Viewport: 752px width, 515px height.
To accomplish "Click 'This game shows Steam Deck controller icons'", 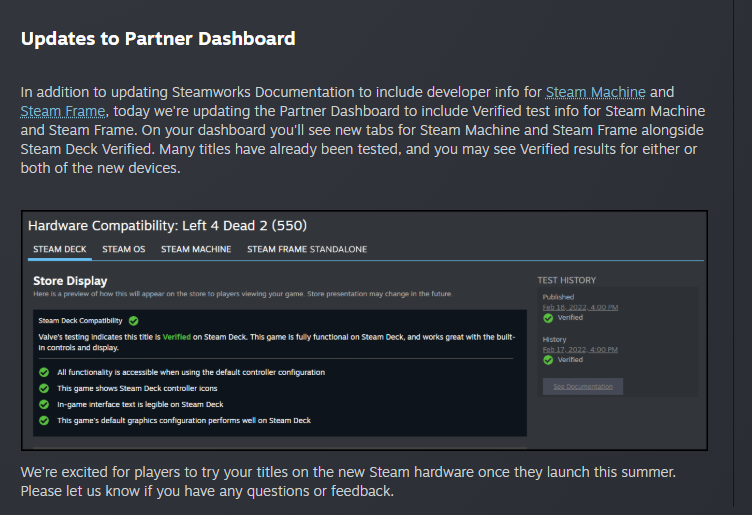I will click(137, 388).
